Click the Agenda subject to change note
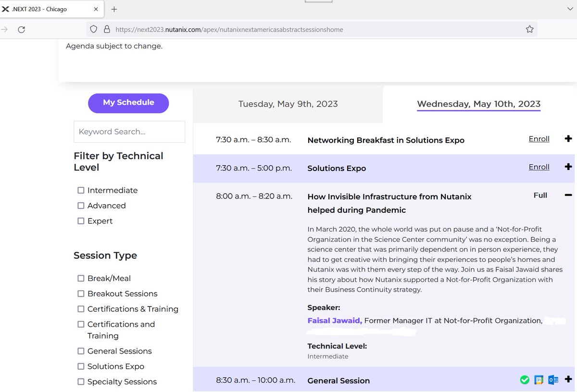Viewport: 577px width, 392px height. pyautogui.click(x=114, y=47)
